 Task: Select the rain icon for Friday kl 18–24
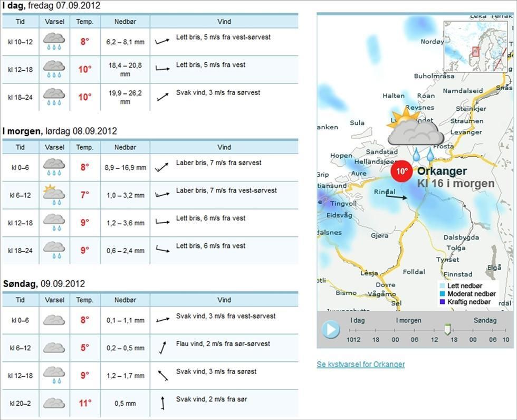[x=53, y=94]
